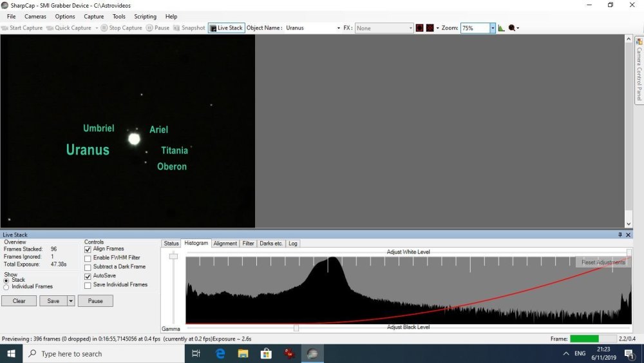Enable the FWHM Filter checkbox
This screenshot has height=363, width=644.
[x=88, y=258]
